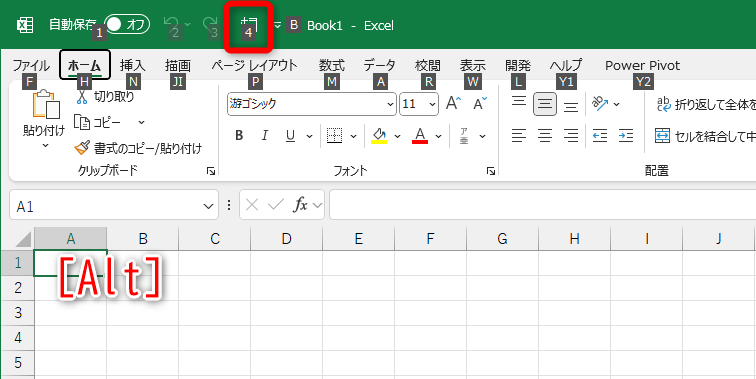
Task: Decrease font size with small A icon
Action: (x=480, y=104)
